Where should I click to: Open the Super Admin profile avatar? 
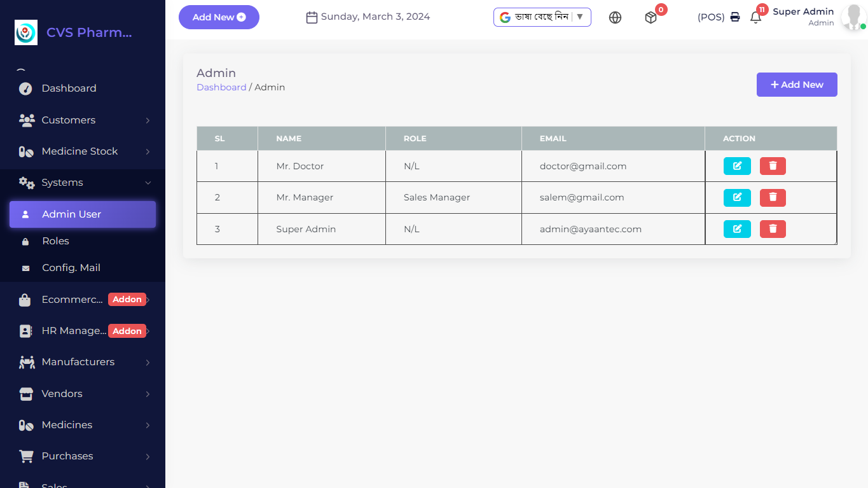pyautogui.click(x=851, y=18)
